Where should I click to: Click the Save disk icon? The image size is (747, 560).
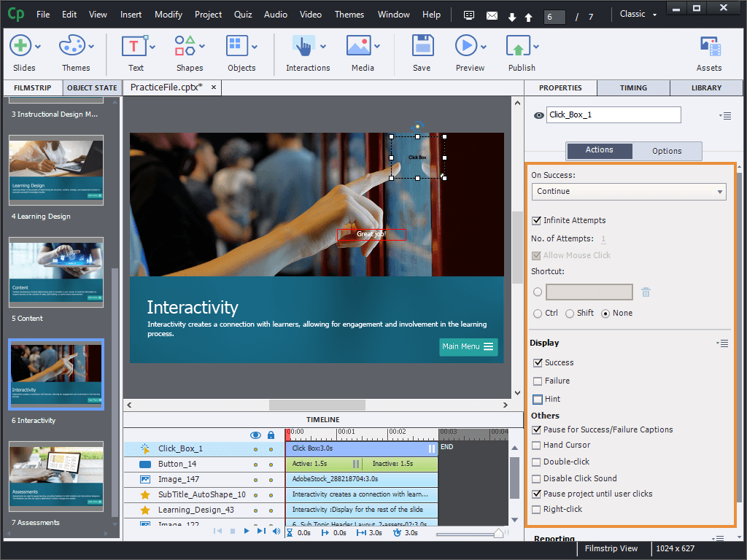[x=422, y=47]
